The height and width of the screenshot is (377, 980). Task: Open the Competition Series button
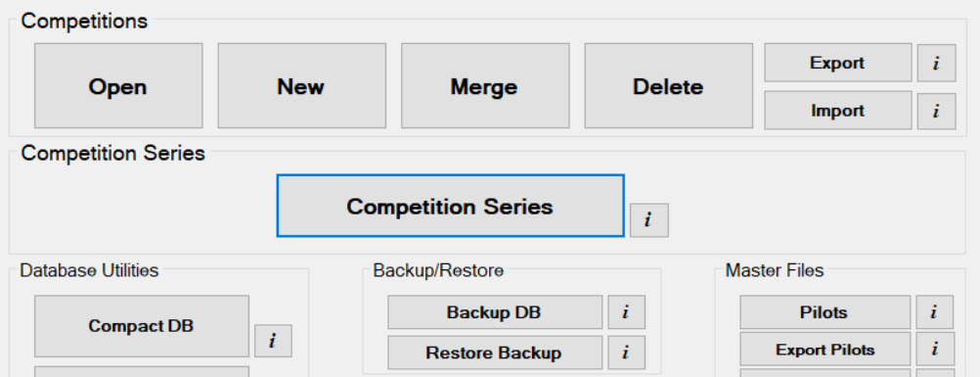point(450,206)
